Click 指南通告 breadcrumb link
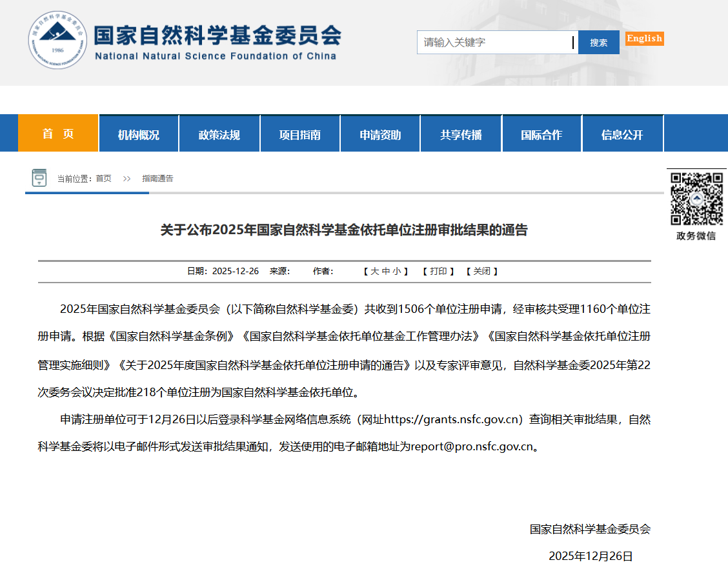The width and height of the screenshot is (728, 569). (x=157, y=179)
